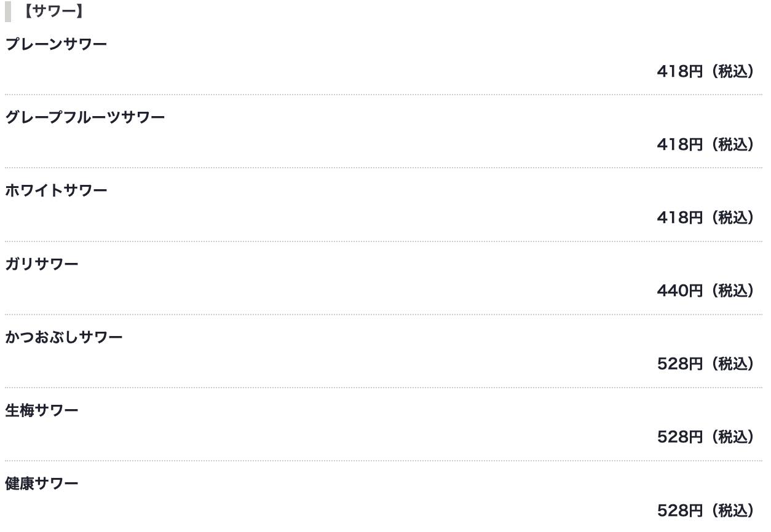Viewport: 771px width, 532px height.
Task: Select the ガリサワー menu item
Action: tap(42, 264)
